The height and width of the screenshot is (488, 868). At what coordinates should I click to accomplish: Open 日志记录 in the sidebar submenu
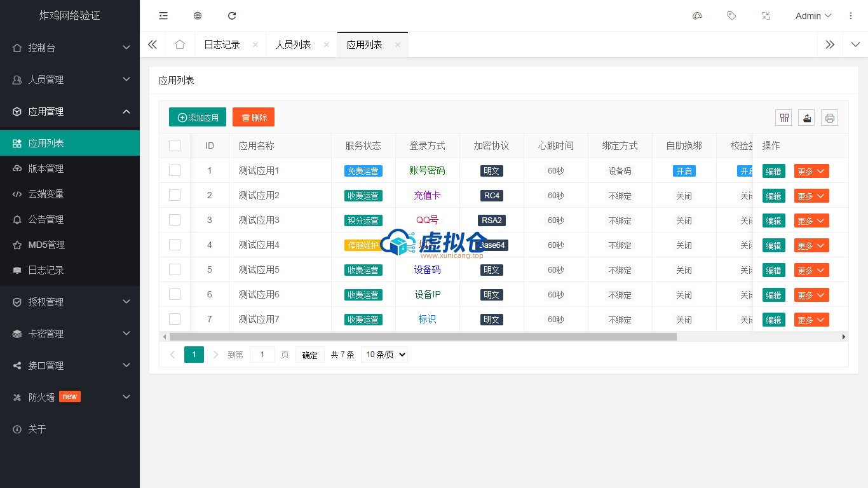(x=70, y=270)
